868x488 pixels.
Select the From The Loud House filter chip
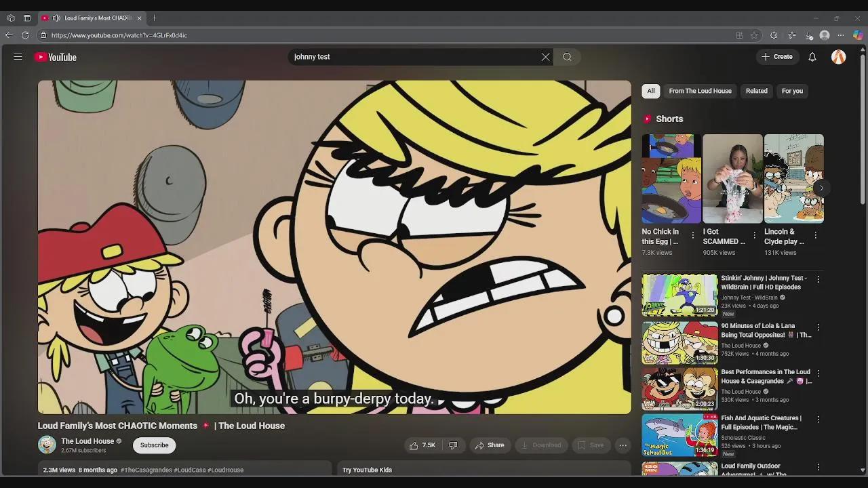[699, 91]
